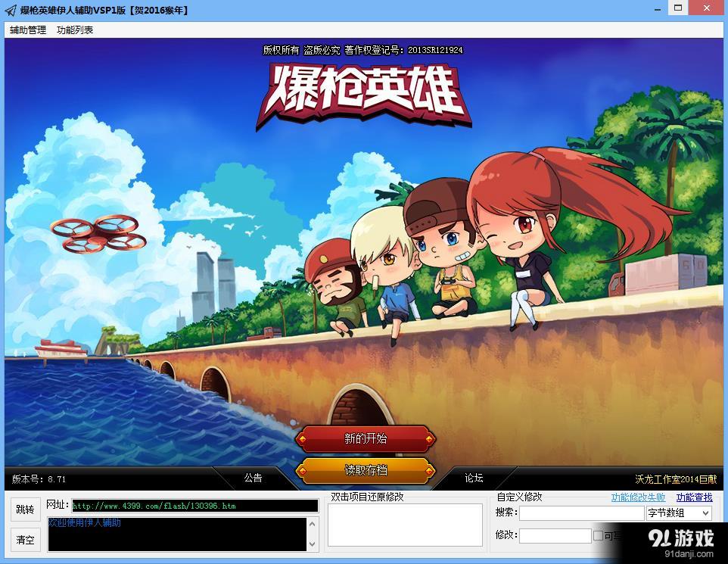Click the 欢迎使用伊人辅助 log text
This screenshot has height=564, width=728.
(85, 522)
